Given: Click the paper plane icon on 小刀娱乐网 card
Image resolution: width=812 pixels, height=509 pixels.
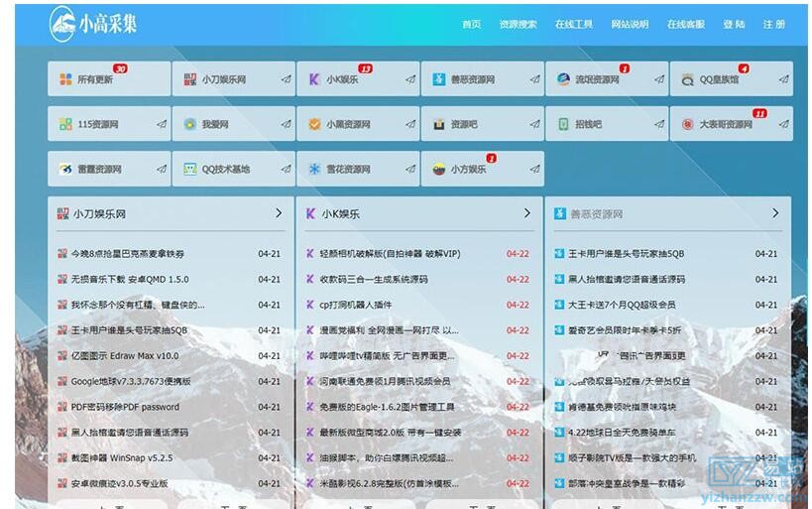Looking at the screenshot, I should pos(286,79).
